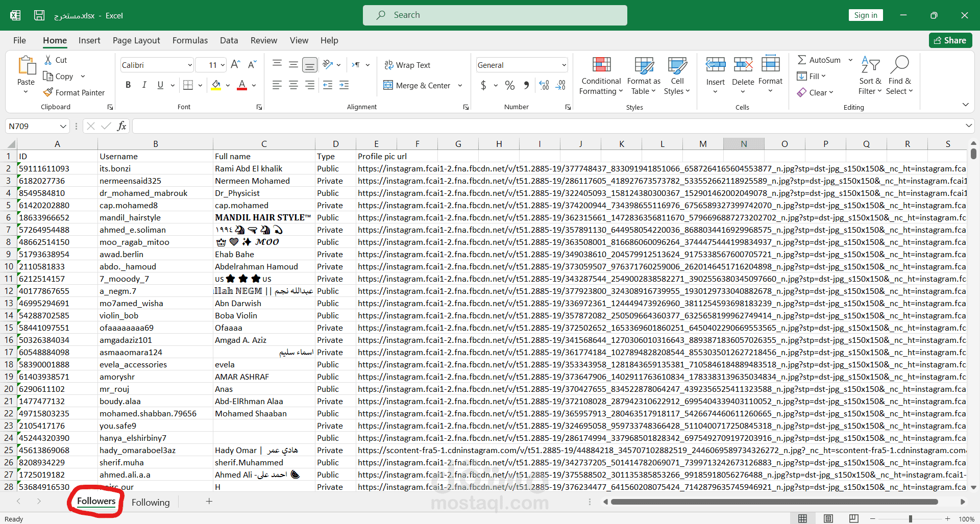The height and width of the screenshot is (524, 980).
Task: Click the Paste clipboard icon
Action: coord(26,66)
